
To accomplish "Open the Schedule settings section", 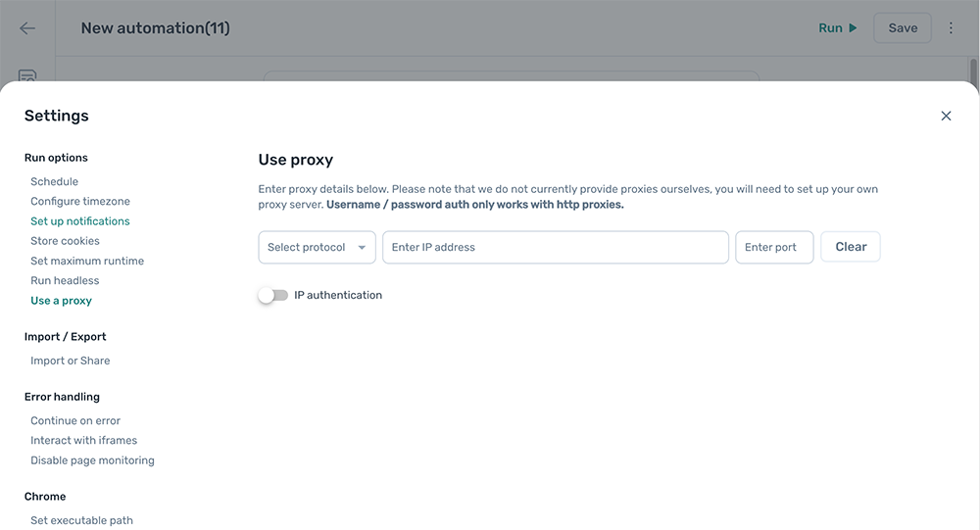I will coord(54,181).
